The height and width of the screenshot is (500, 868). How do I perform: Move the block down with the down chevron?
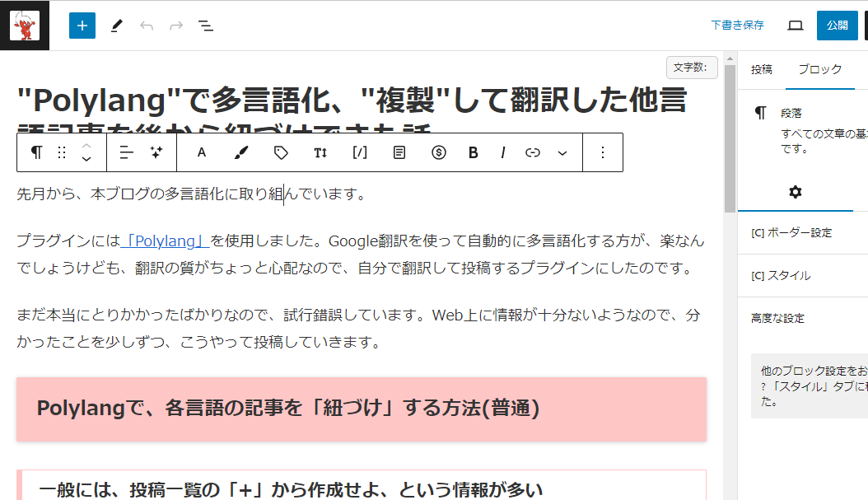click(86, 159)
